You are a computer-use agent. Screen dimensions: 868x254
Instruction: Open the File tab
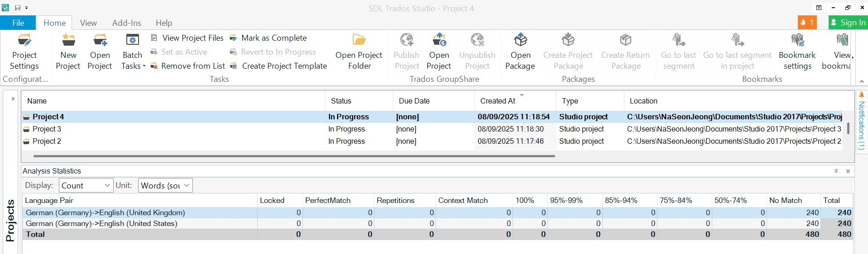[18, 23]
